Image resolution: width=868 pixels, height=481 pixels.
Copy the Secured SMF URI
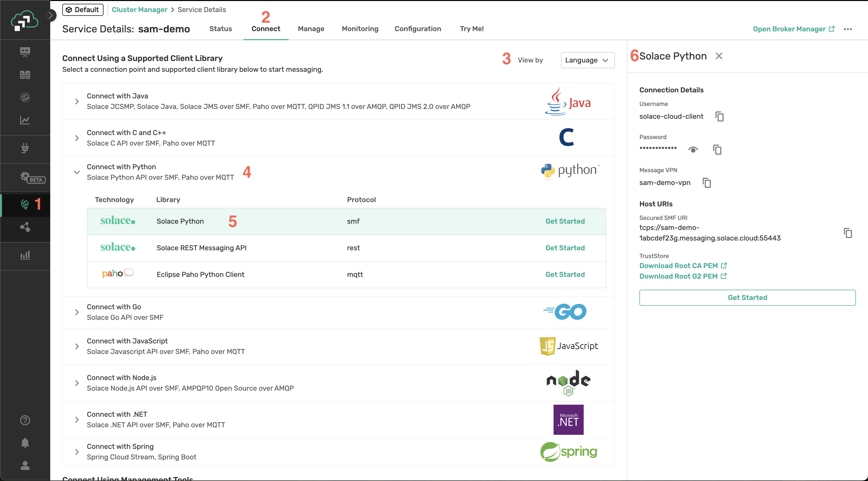(848, 233)
